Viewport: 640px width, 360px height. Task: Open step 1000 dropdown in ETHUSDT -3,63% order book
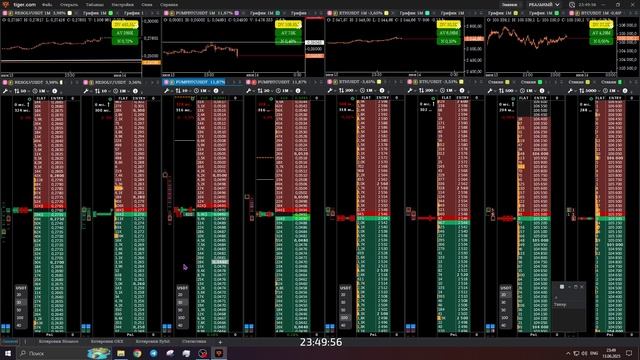(x=348, y=91)
